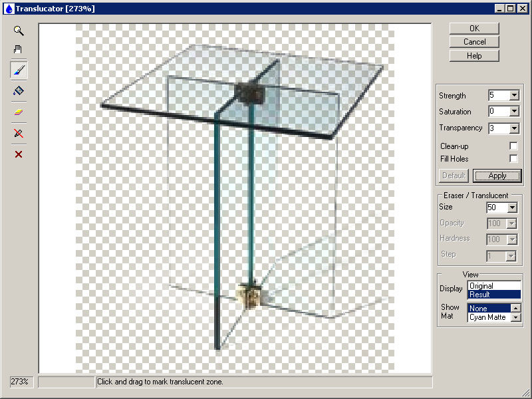Select the Hand pan tool

pos(19,49)
